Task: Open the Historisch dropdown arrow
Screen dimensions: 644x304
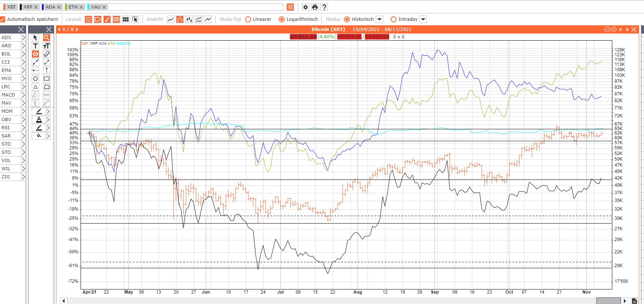Action: point(379,19)
